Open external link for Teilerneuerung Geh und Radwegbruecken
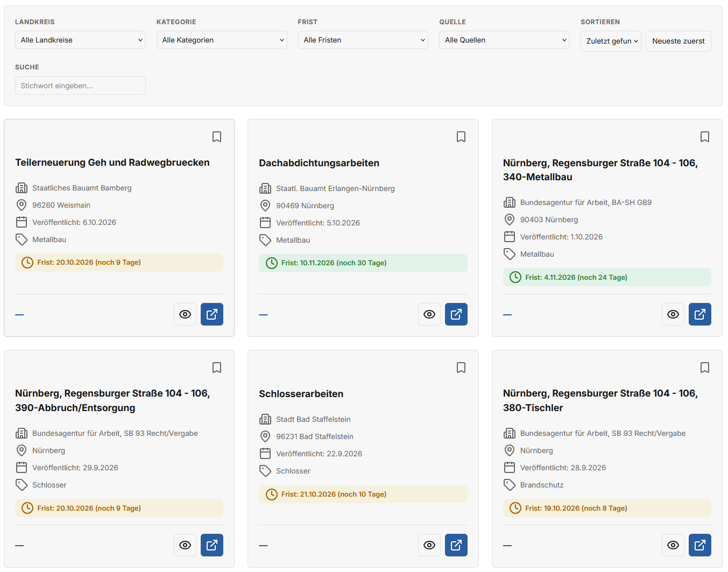 coord(212,314)
